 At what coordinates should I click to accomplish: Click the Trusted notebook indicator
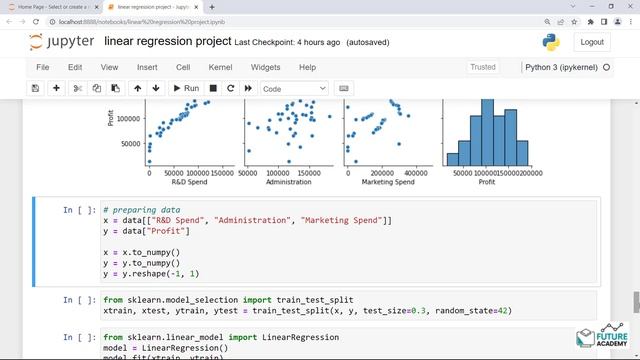coord(482,67)
